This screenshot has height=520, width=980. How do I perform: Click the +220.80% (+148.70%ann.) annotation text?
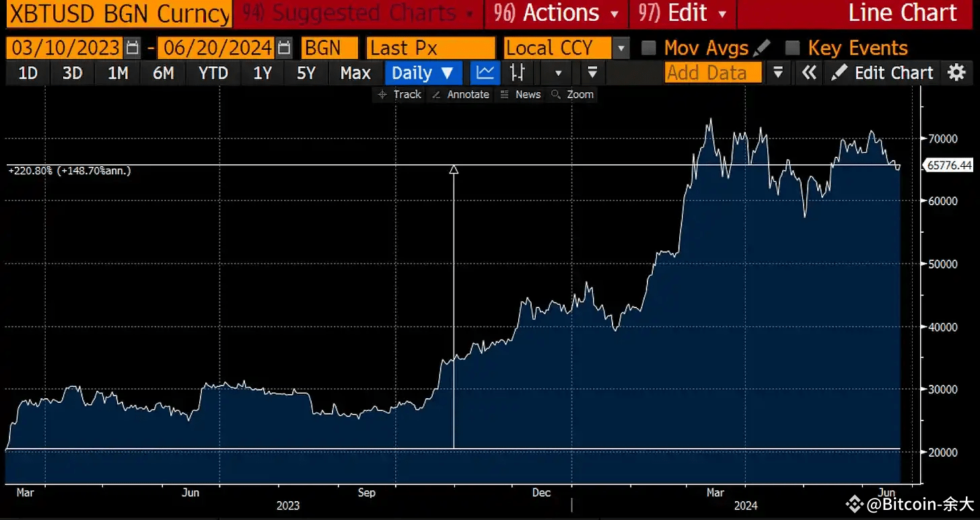tap(70, 171)
